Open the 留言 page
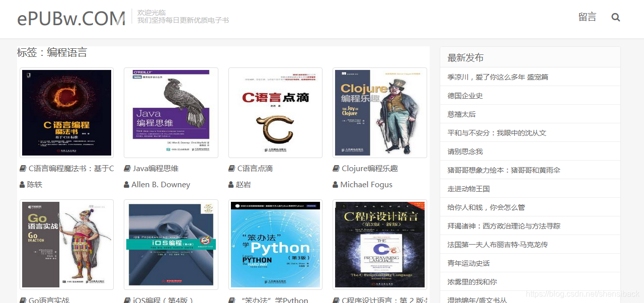This screenshot has height=303, width=644. point(587,17)
